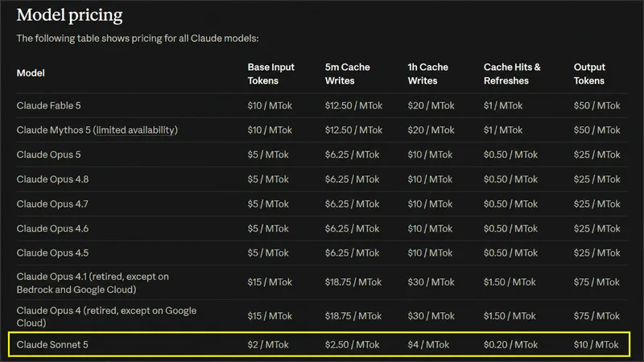Click the 'Model' column header
644x362 pixels.
coord(31,73)
